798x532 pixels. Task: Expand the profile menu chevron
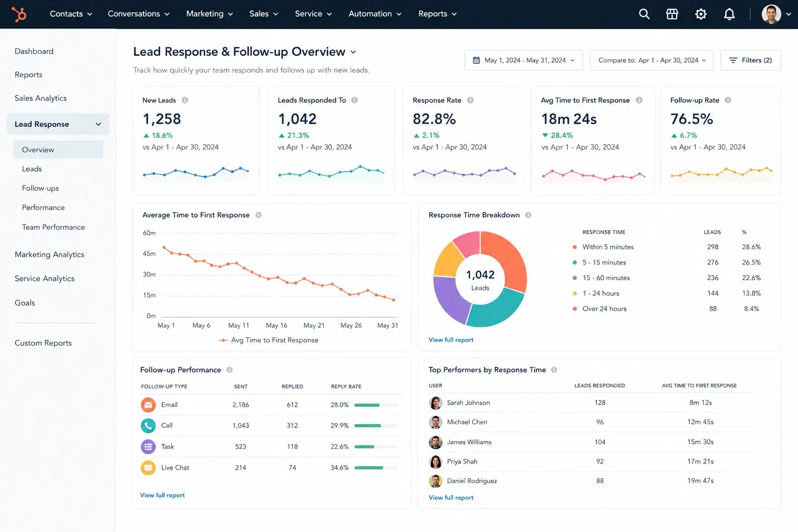coord(789,14)
